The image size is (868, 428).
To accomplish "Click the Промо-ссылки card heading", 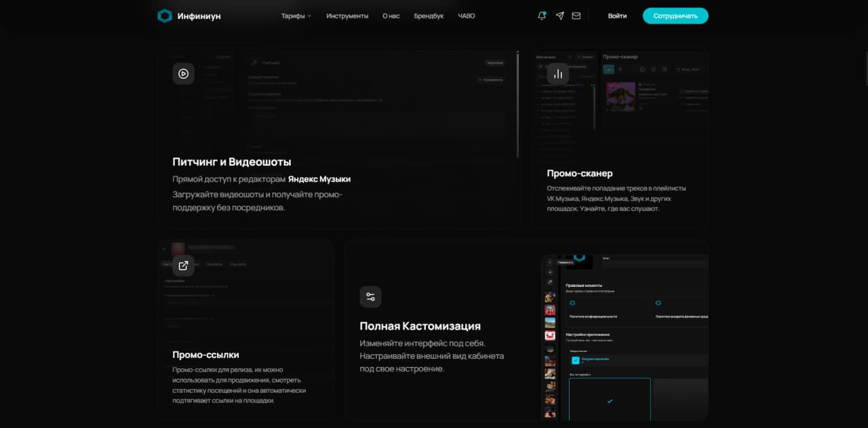I will 205,355.
